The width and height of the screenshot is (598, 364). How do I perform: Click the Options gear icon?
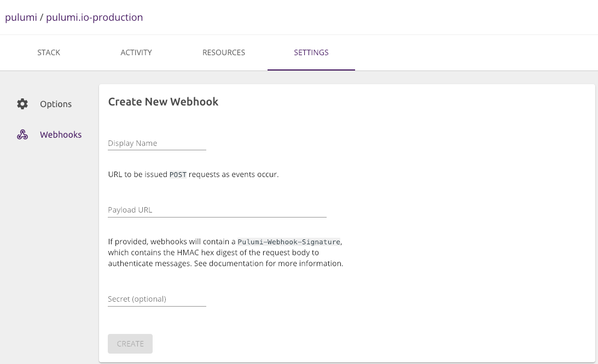pos(22,104)
